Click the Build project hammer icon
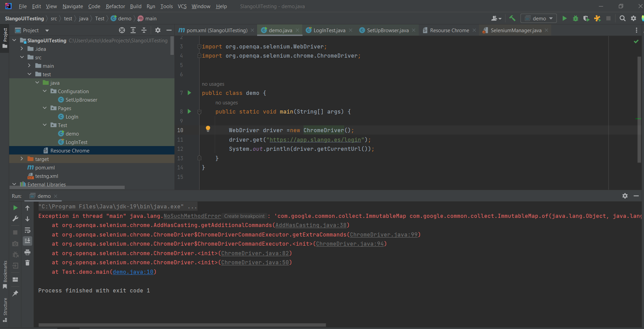Image resolution: width=644 pixels, height=329 pixels. 512,18
